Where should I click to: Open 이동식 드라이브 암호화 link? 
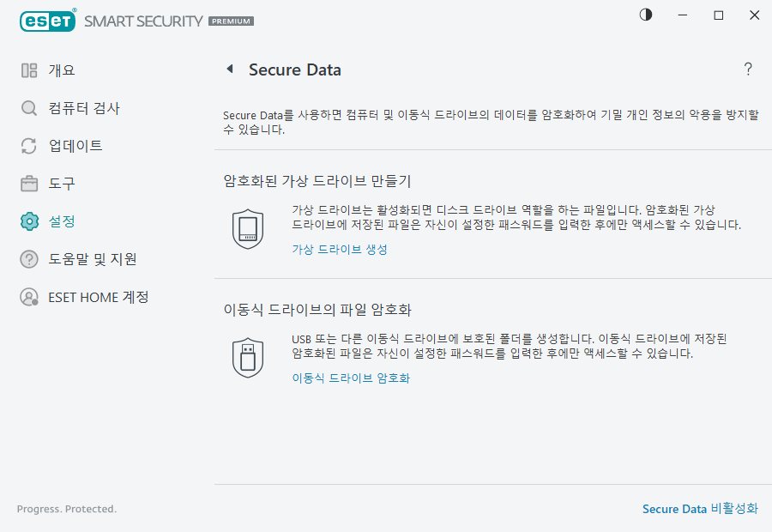(352, 378)
